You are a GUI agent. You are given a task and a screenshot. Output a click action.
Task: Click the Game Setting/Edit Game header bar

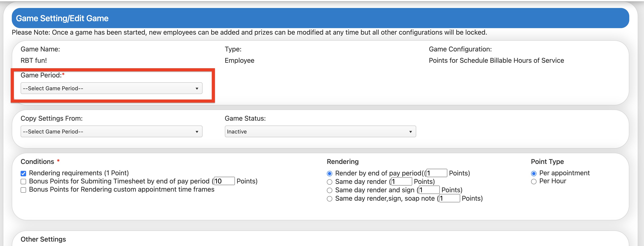(x=320, y=18)
